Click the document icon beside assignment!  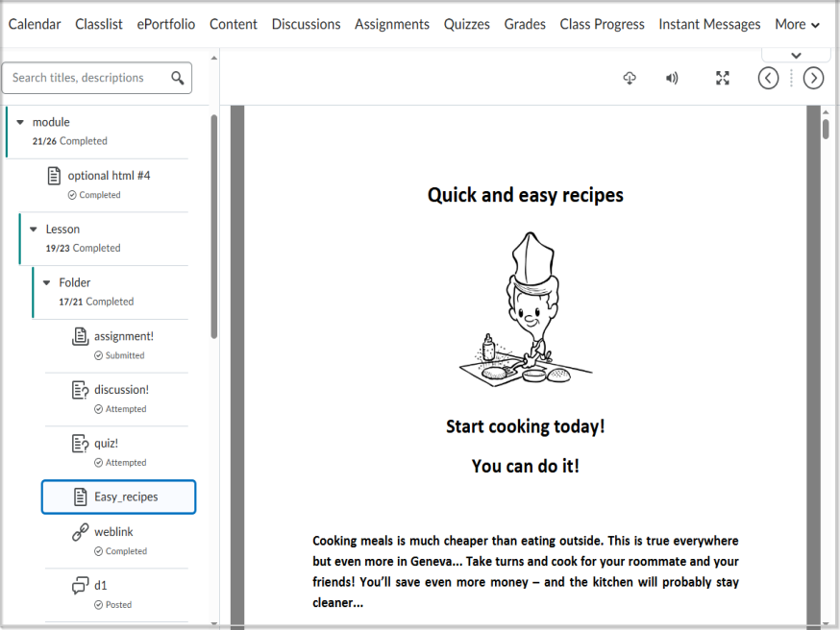pyautogui.click(x=80, y=336)
